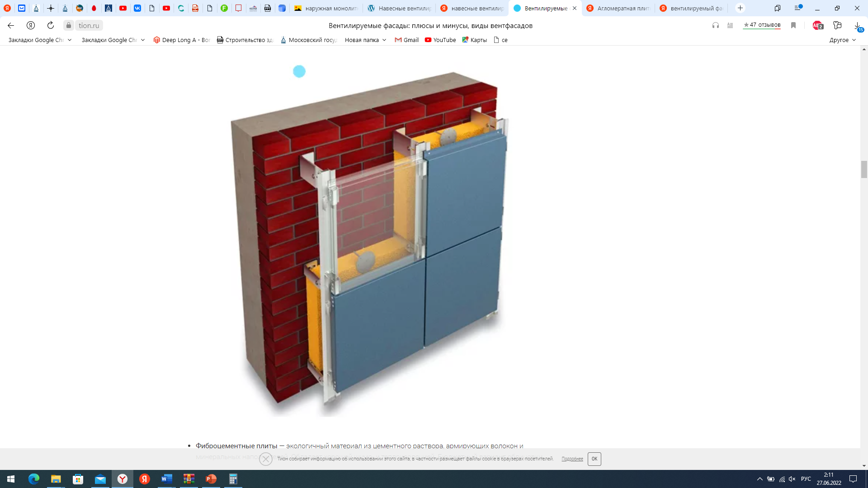Click the tion.ru address field

[x=89, y=26]
